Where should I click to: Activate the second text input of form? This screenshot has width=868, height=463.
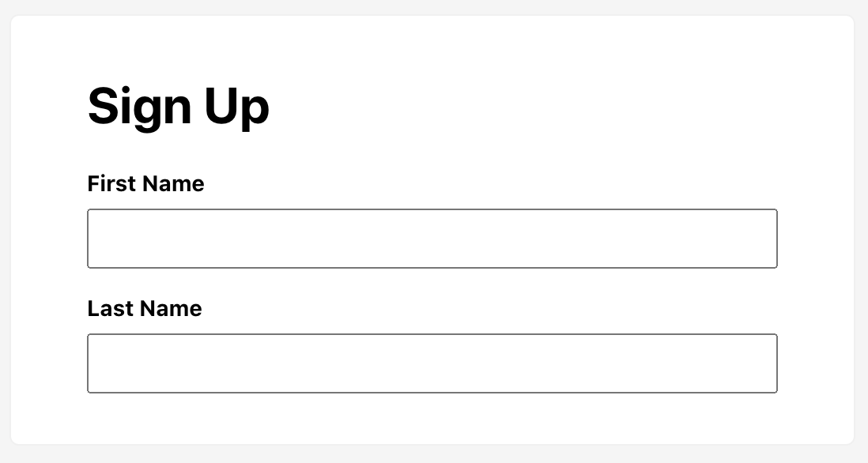click(x=432, y=363)
